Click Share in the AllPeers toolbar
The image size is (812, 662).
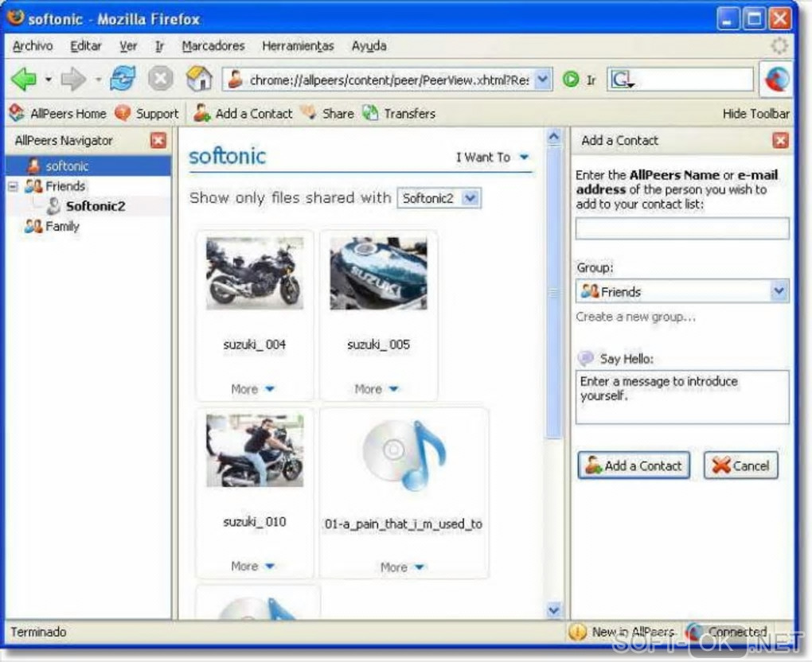point(327,113)
